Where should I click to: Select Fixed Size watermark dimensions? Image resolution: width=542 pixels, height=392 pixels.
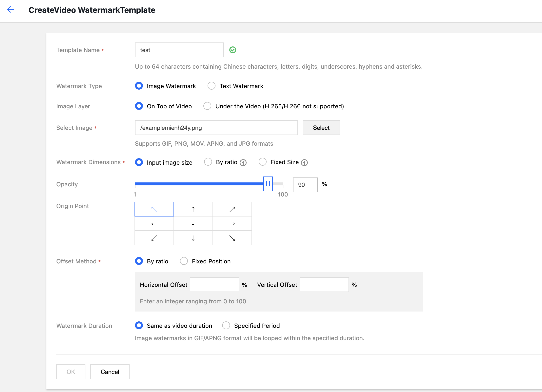(263, 162)
